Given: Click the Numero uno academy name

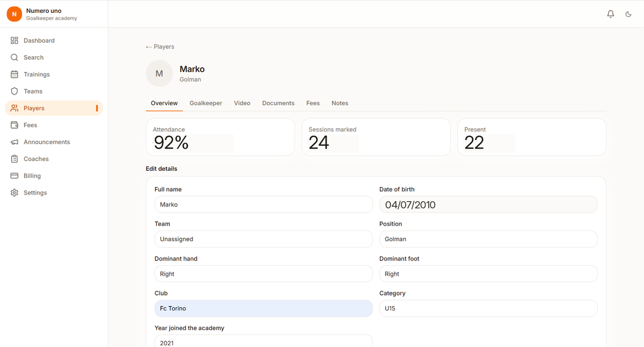Looking at the screenshot, I should pos(44,11).
